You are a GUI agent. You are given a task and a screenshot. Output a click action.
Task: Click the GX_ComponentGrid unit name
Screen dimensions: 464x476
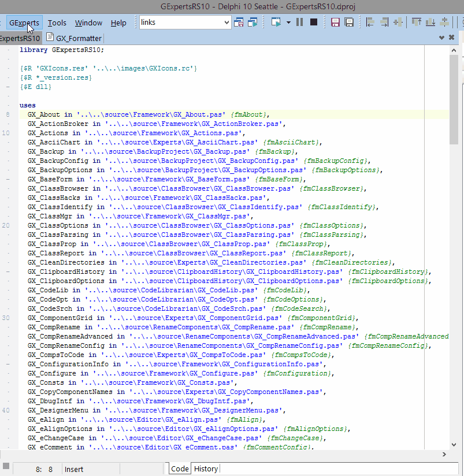60,318
